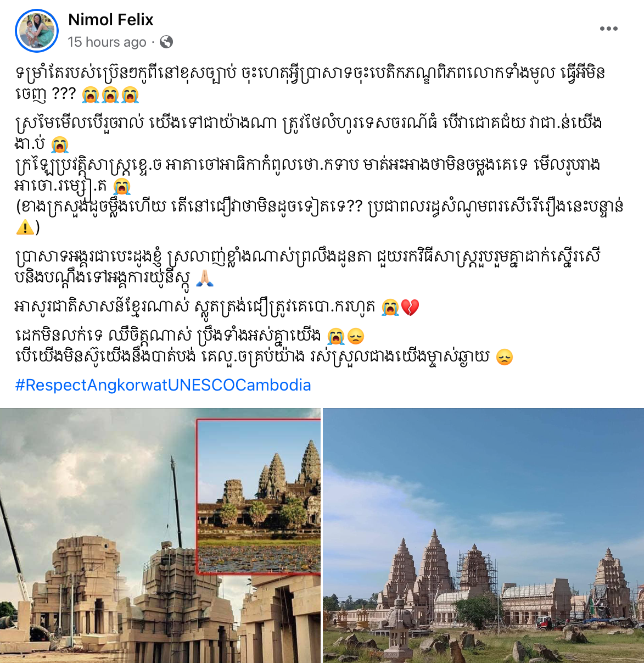Viewport: 644px width, 663px height.
Task: Click the three question marks in the post
Action: 64,94
